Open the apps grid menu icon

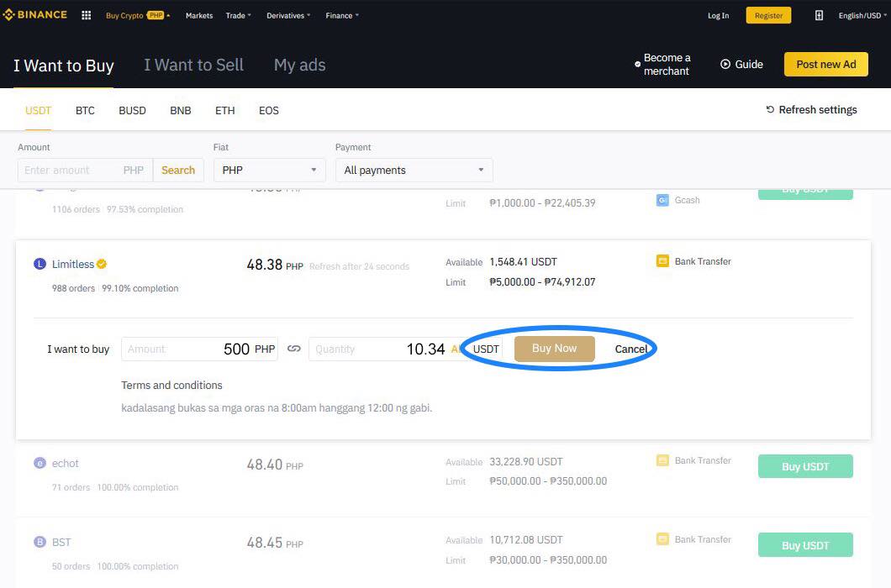click(87, 15)
